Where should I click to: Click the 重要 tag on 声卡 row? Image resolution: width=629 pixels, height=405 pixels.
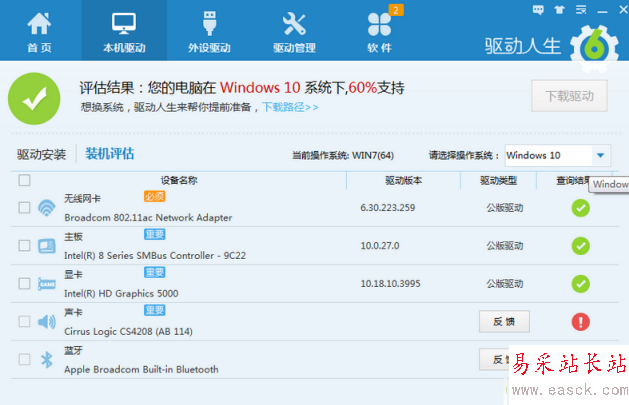tap(154, 310)
